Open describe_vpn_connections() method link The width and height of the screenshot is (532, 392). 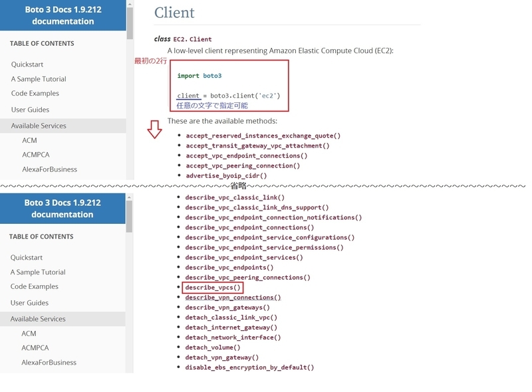[x=233, y=298]
